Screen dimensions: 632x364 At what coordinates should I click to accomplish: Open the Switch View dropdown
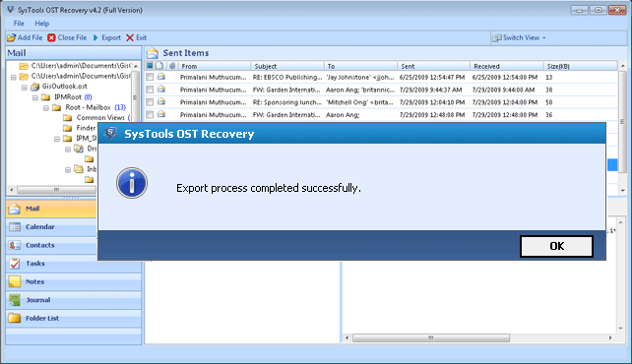pyautogui.click(x=520, y=37)
